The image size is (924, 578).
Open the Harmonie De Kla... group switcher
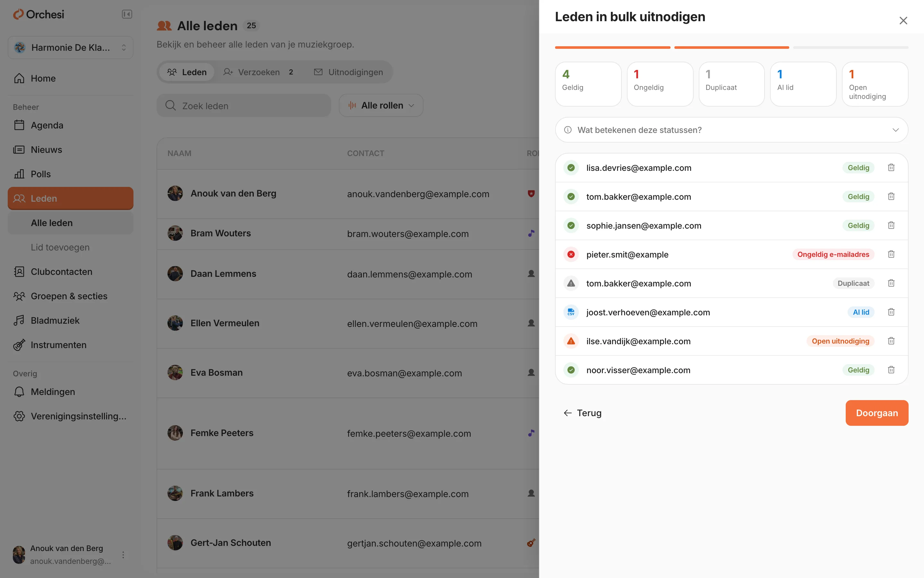[71, 48]
